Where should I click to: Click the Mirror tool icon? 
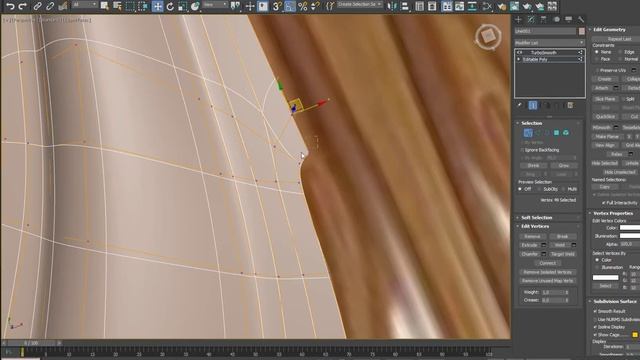pos(392,6)
